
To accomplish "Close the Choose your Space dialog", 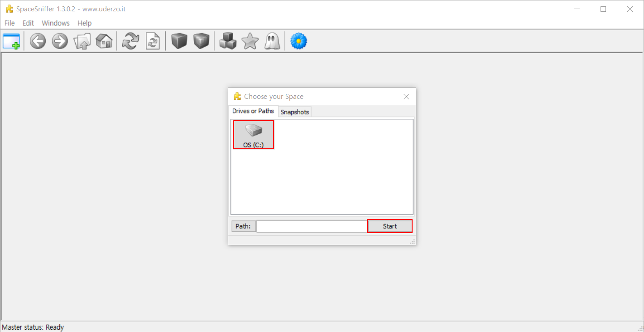I will coord(406,97).
